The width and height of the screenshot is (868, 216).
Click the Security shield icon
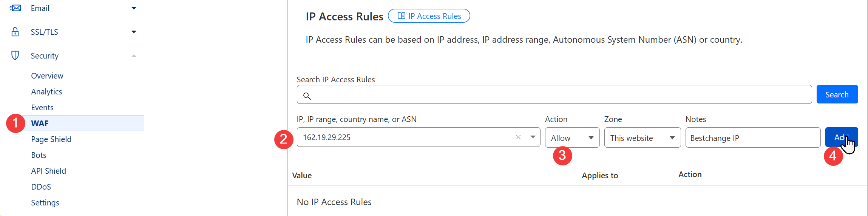click(15, 56)
